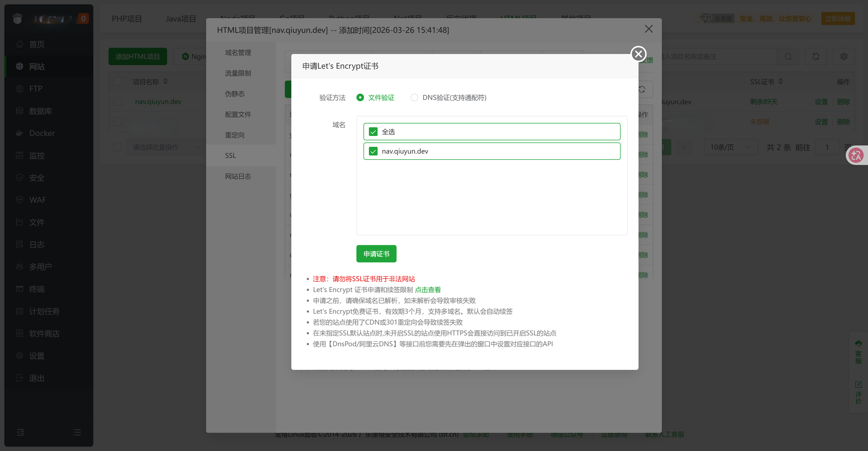868x451 pixels.
Task: Open the 监控 (Monitor) sidebar item
Action: [x=37, y=155]
